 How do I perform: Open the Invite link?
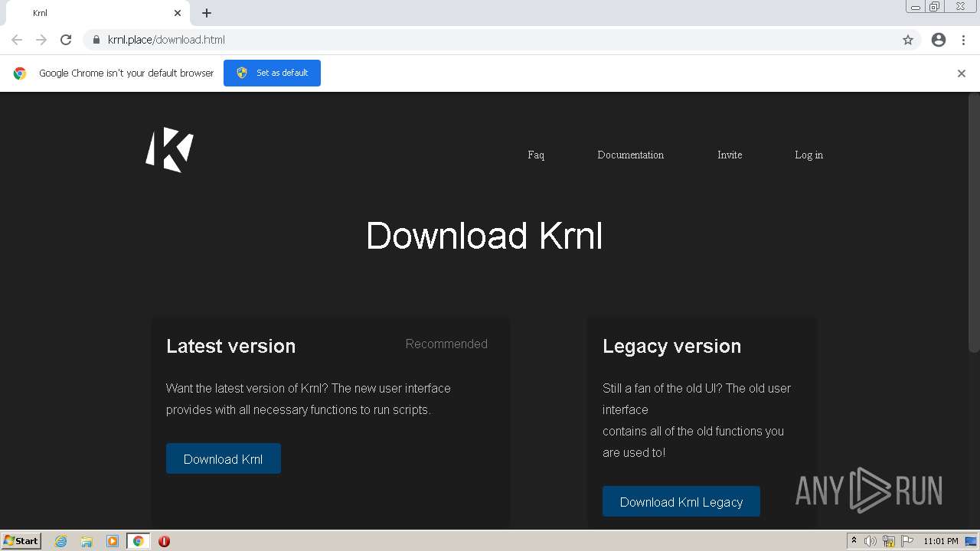click(x=730, y=155)
